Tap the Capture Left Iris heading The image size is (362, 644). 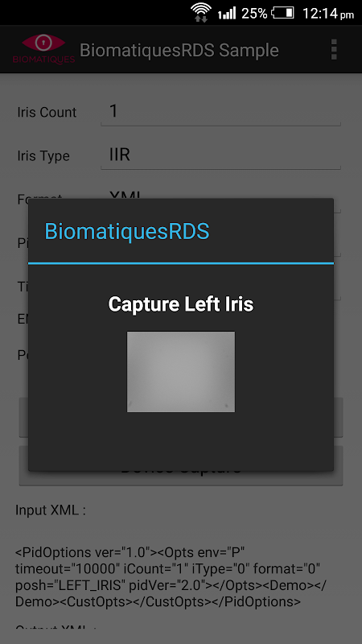click(181, 304)
